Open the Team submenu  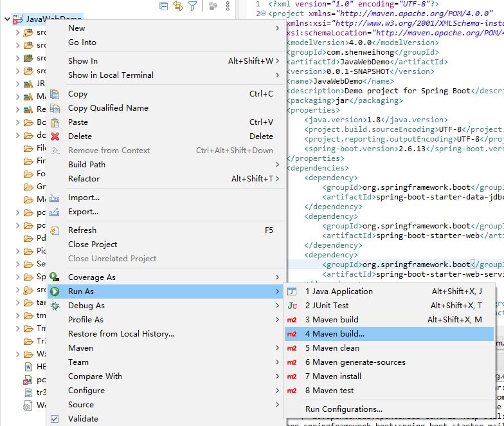[x=166, y=362]
